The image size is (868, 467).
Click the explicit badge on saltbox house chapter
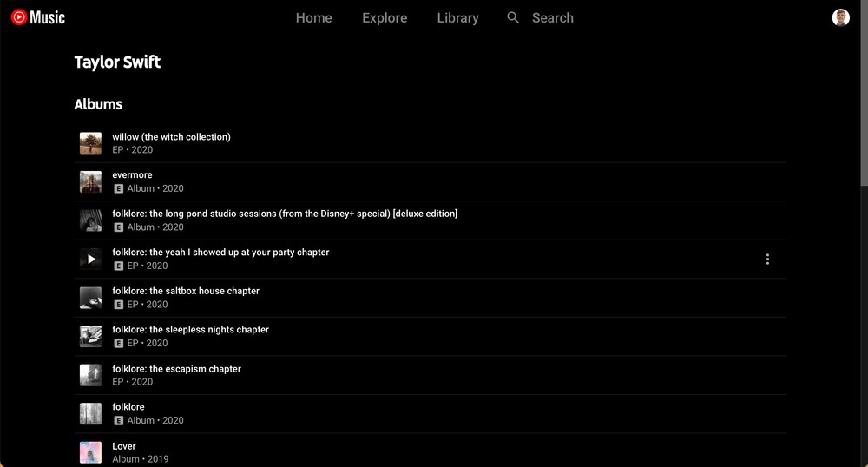pos(118,305)
